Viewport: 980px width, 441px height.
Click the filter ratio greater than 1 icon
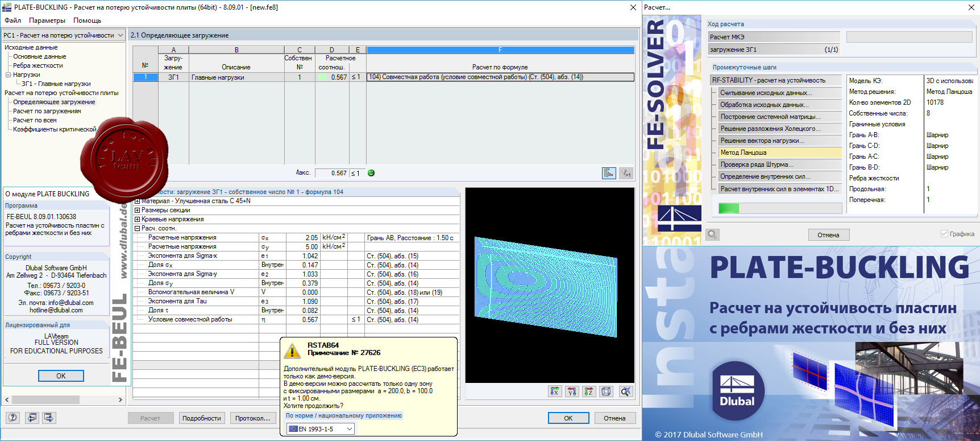[x=626, y=173]
